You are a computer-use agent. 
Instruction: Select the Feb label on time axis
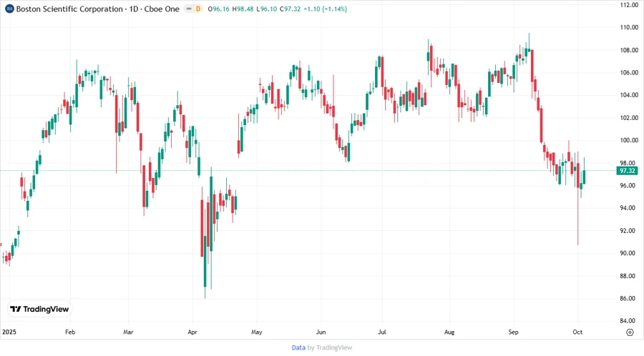pyautogui.click(x=70, y=332)
